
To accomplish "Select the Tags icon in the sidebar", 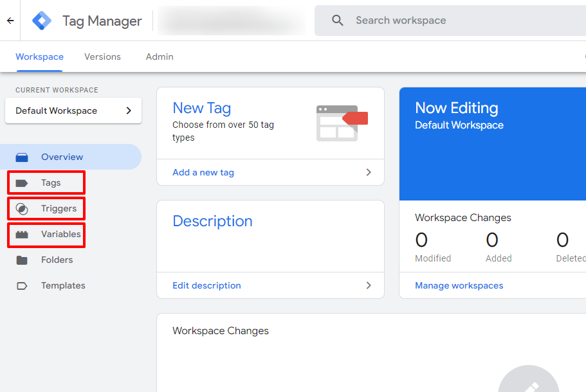I will pyautogui.click(x=23, y=183).
